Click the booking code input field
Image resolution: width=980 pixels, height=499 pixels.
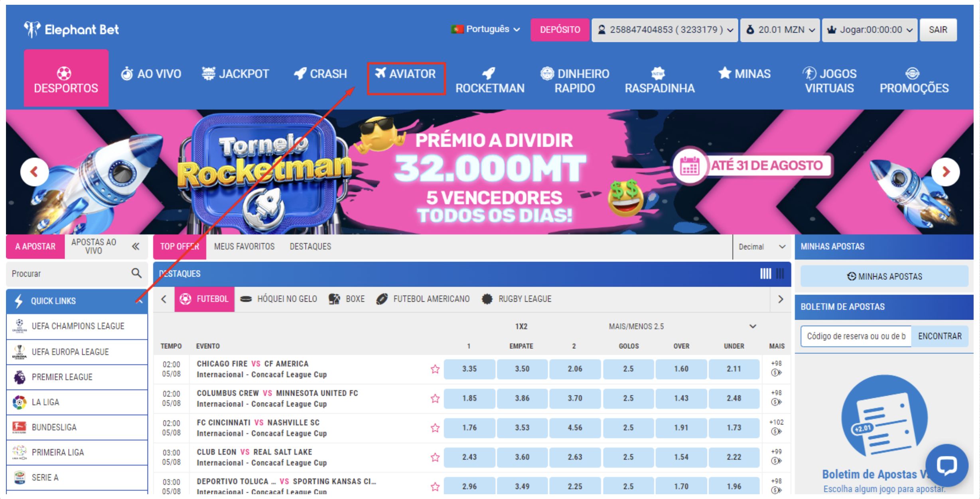point(856,336)
